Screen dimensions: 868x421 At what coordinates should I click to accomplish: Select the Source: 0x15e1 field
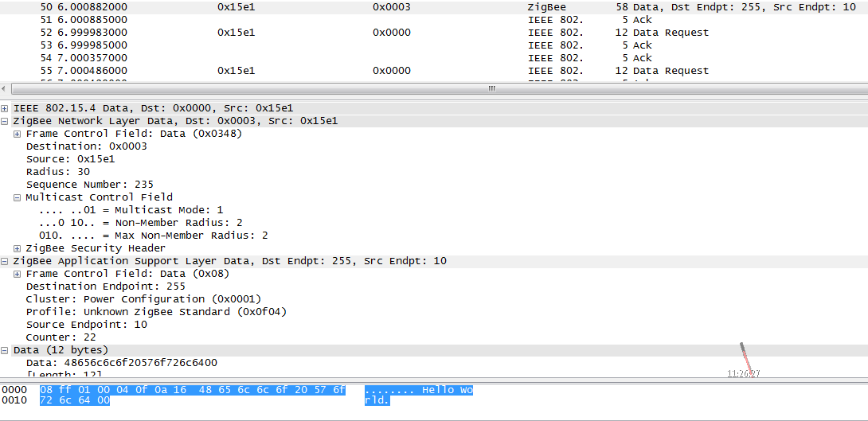(x=70, y=159)
